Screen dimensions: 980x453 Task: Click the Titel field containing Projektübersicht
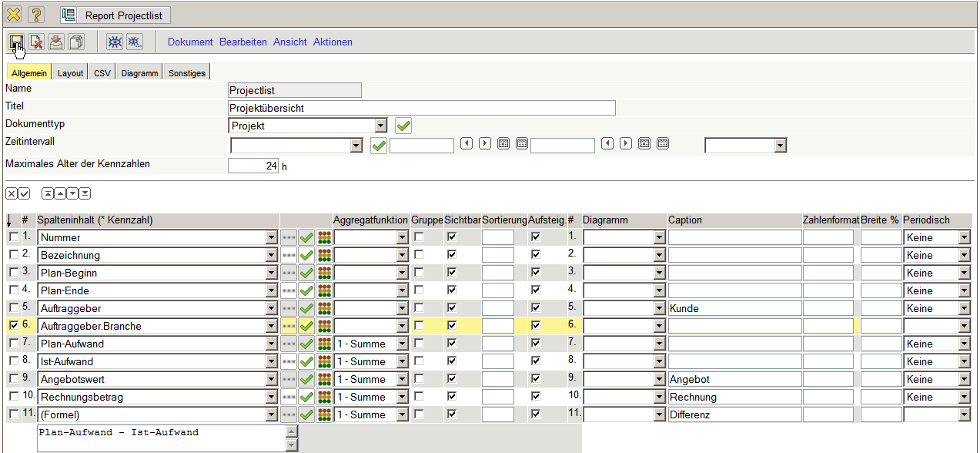[421, 108]
